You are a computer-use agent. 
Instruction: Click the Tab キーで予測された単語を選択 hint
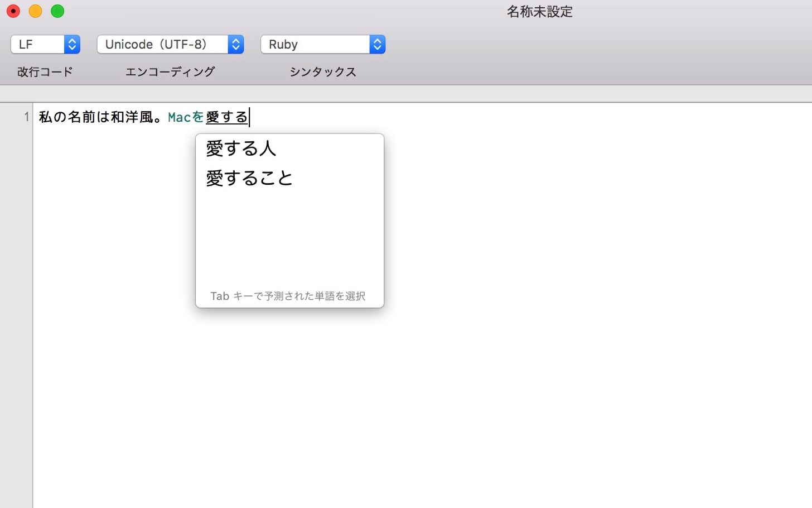point(288,296)
